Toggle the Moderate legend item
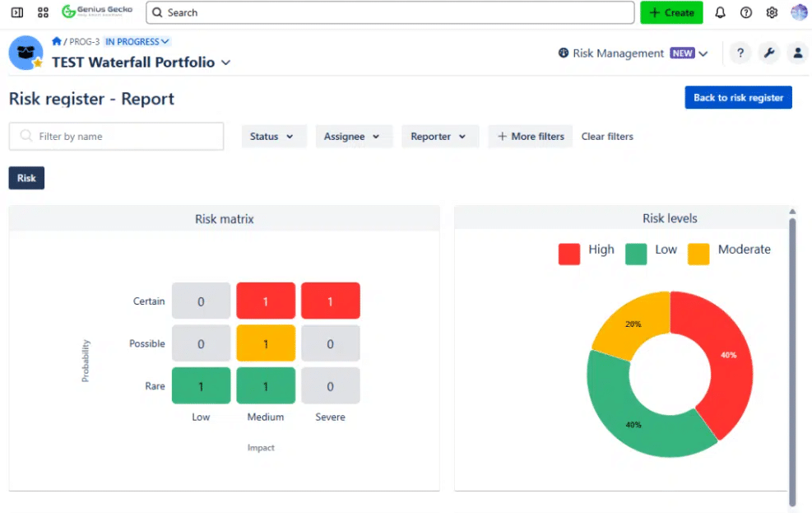The height and width of the screenshot is (513, 812). (x=729, y=251)
